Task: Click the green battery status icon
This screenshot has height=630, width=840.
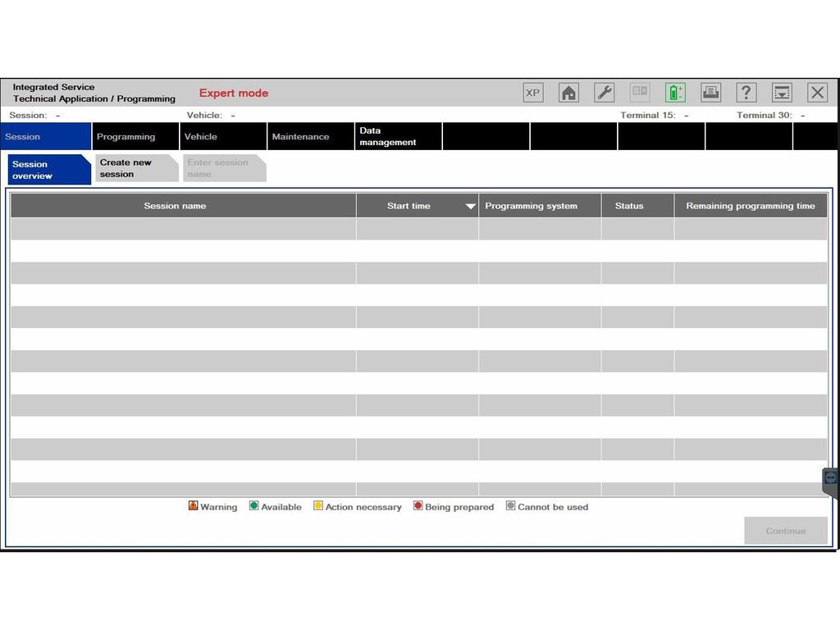Action: tap(675, 93)
